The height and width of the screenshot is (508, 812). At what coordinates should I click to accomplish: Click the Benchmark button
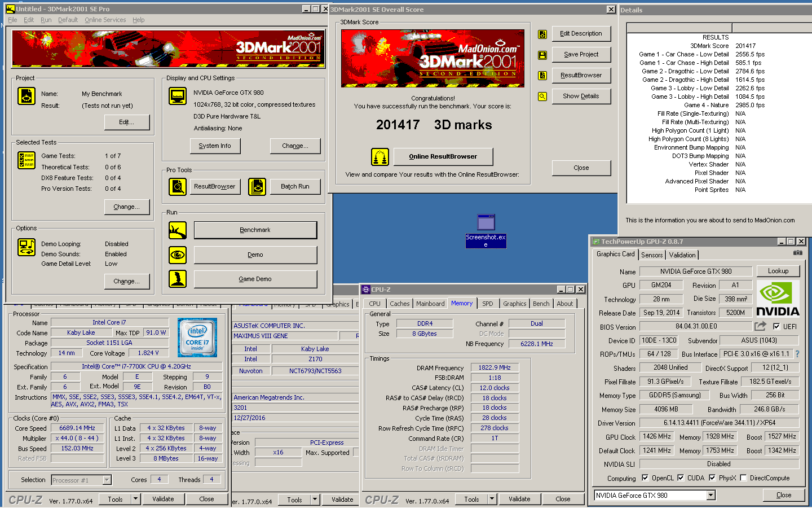point(255,230)
